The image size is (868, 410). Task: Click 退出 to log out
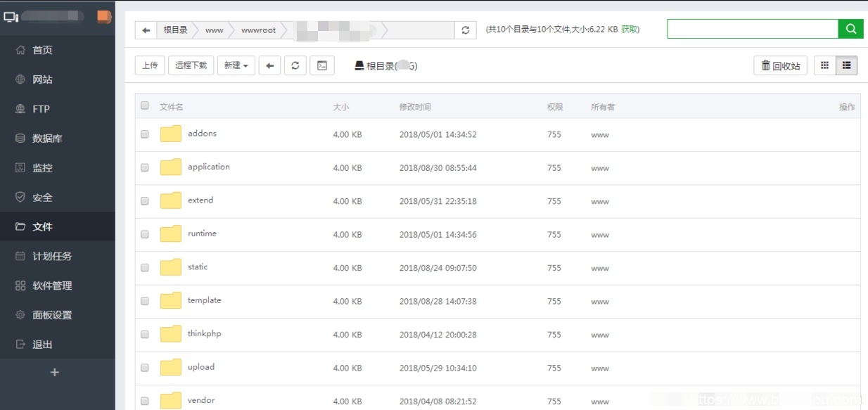[x=58, y=345]
